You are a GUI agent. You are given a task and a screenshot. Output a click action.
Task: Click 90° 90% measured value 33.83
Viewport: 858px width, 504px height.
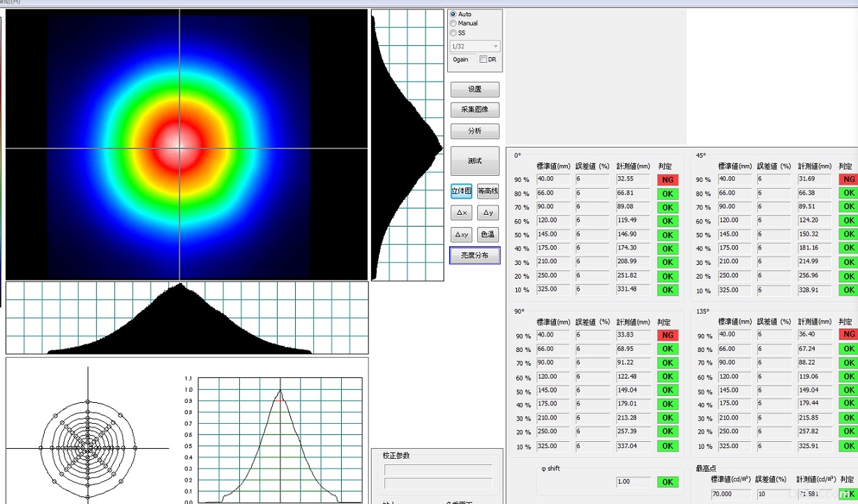(x=633, y=335)
